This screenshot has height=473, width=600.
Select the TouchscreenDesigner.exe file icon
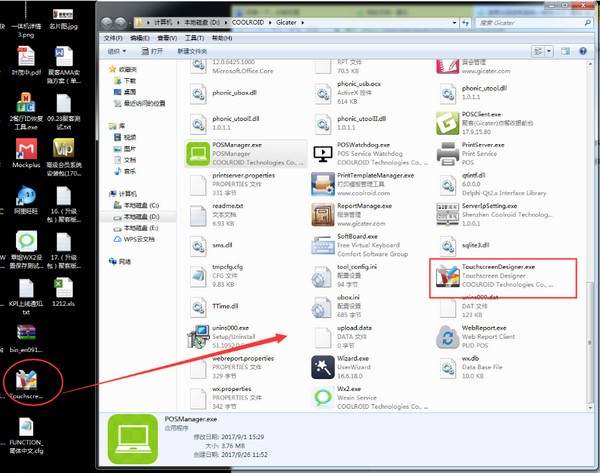448,276
